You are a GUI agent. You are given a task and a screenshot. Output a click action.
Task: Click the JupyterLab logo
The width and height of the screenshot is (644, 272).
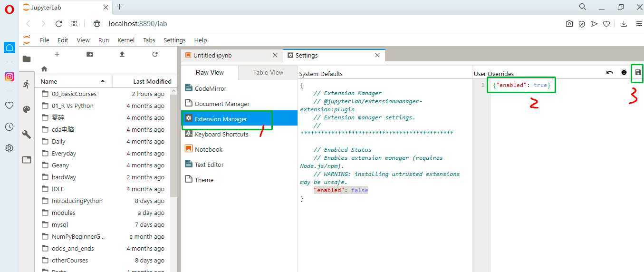coord(27,40)
